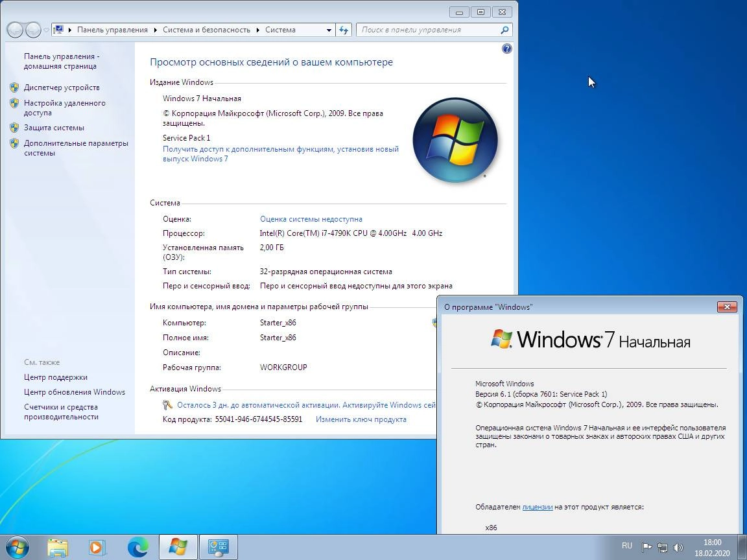This screenshot has height=560, width=747.
Task: Open Device Manager shield link
Action: click(x=14, y=87)
